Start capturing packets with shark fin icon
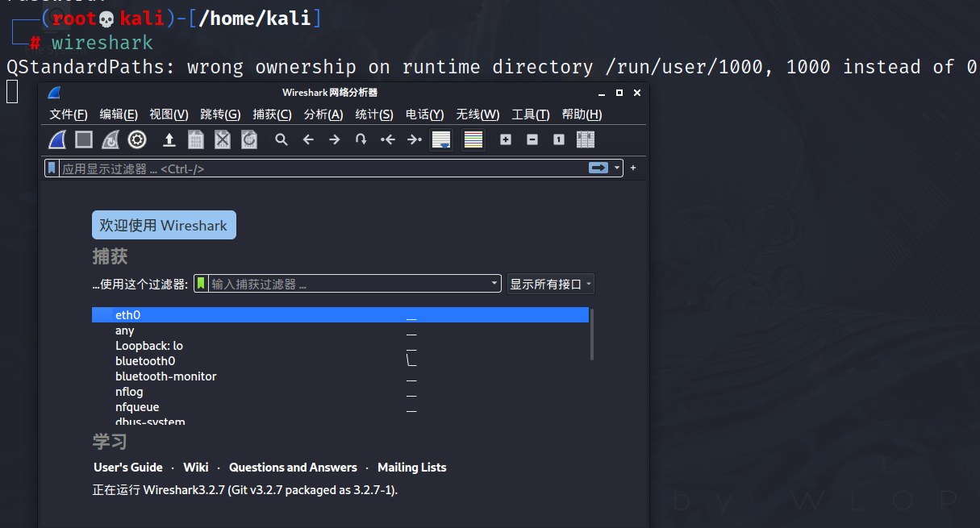 click(57, 140)
